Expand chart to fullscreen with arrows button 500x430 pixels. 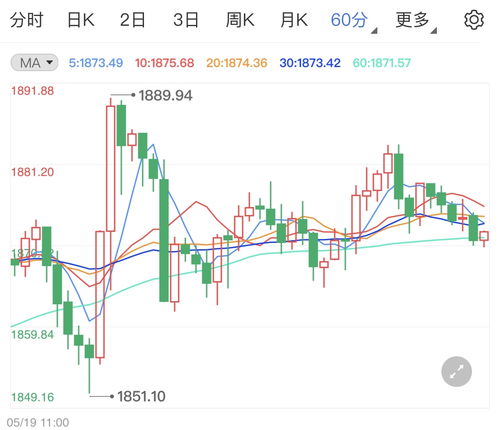[456, 371]
